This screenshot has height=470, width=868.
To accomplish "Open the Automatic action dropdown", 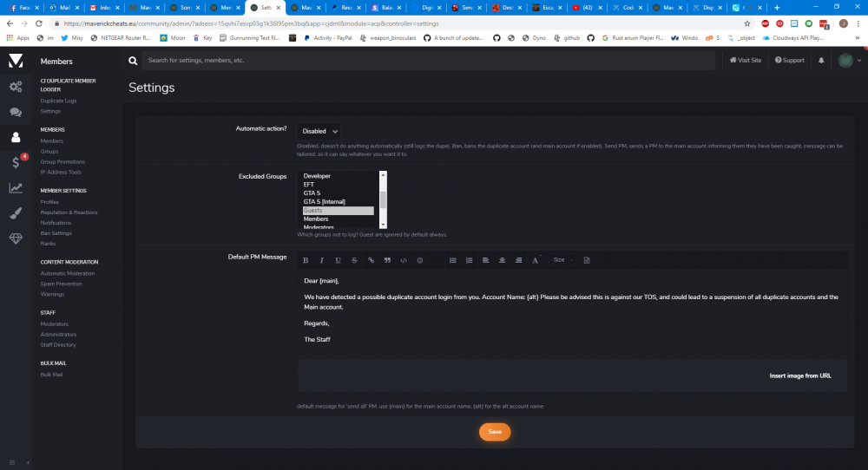I will 319,131.
